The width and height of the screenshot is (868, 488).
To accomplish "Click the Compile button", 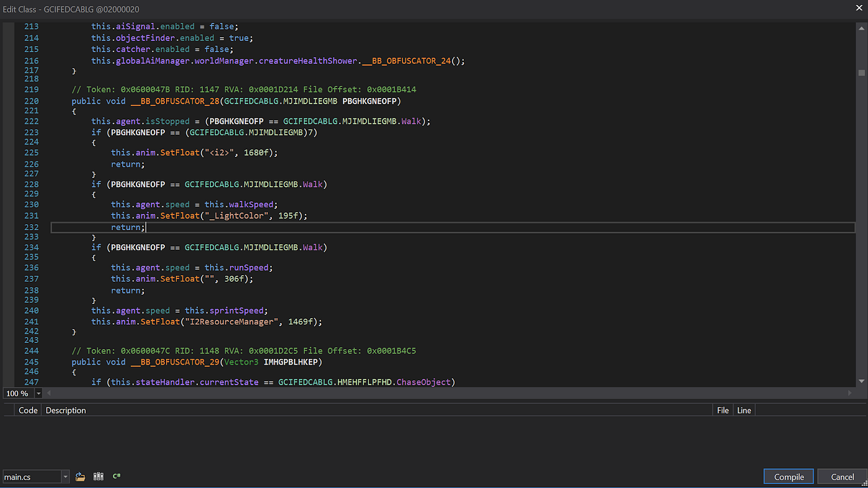I will pyautogui.click(x=789, y=476).
